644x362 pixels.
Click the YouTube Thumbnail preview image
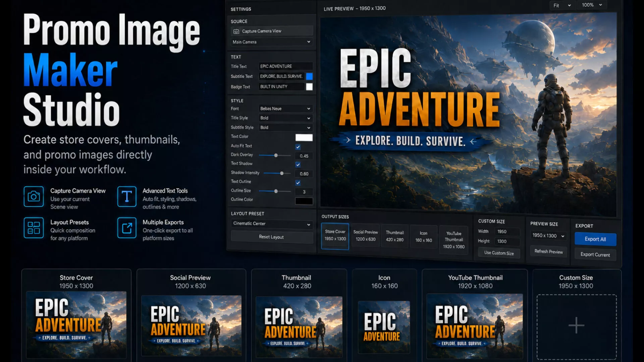[x=475, y=326]
